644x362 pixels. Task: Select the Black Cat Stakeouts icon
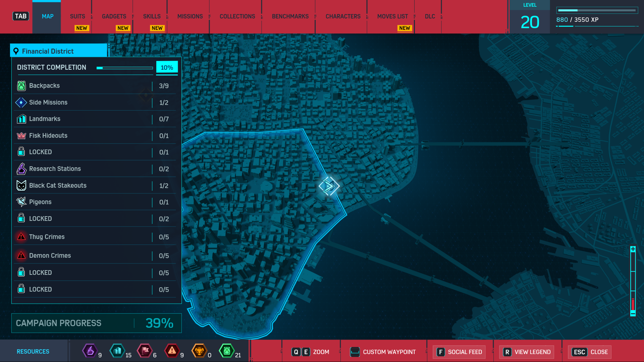pyautogui.click(x=21, y=185)
